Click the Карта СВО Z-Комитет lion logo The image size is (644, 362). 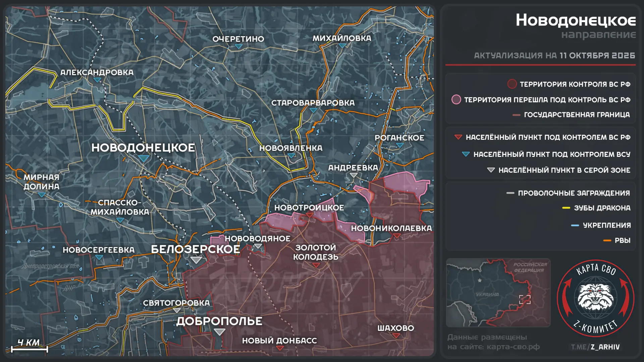coord(595,298)
